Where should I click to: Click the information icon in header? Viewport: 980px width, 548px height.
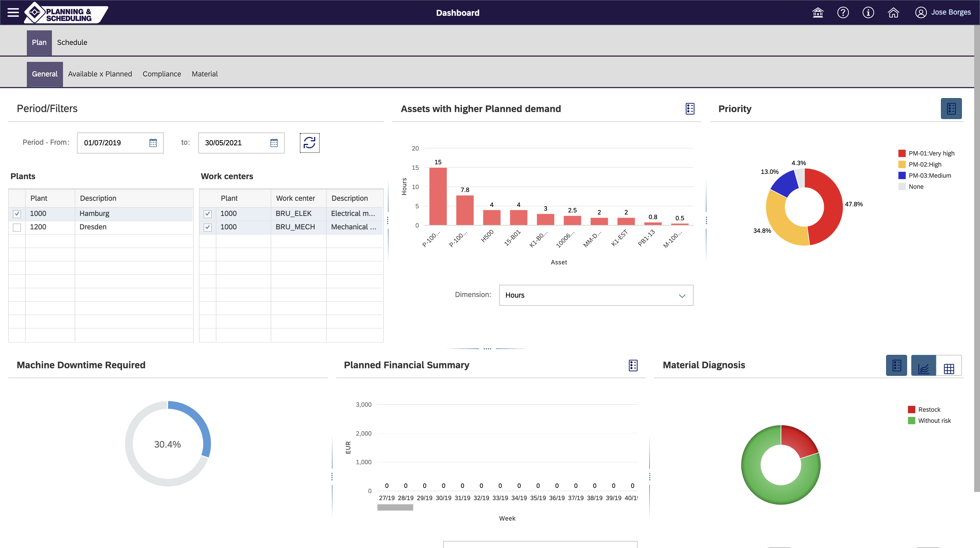click(x=868, y=13)
